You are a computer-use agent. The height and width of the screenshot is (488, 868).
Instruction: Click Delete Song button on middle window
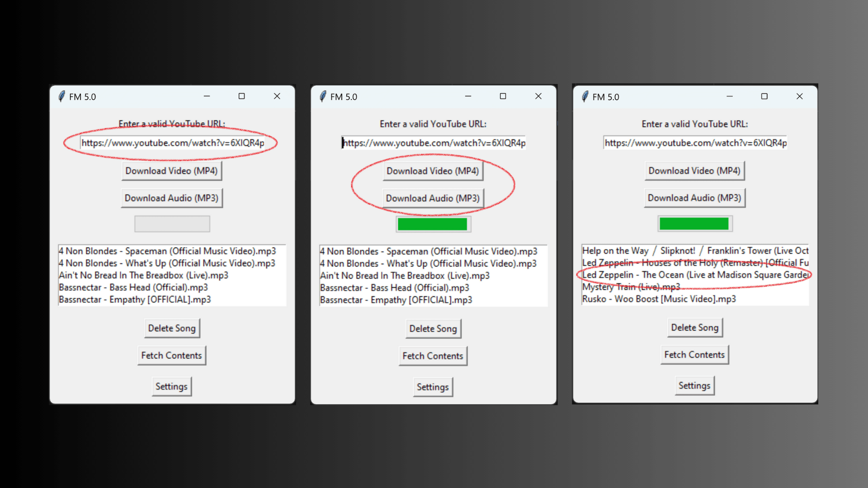[x=433, y=328]
